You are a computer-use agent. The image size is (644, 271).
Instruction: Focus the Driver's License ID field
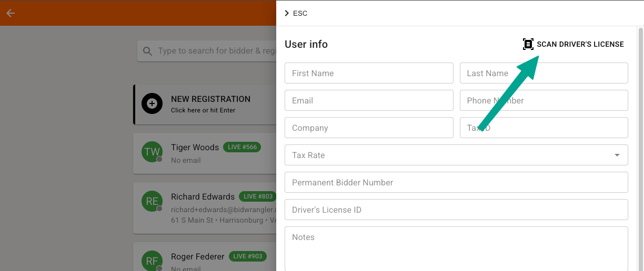point(456,210)
